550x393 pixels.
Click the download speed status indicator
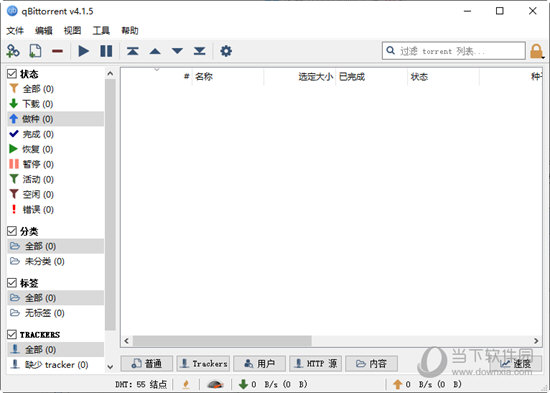pos(273,384)
